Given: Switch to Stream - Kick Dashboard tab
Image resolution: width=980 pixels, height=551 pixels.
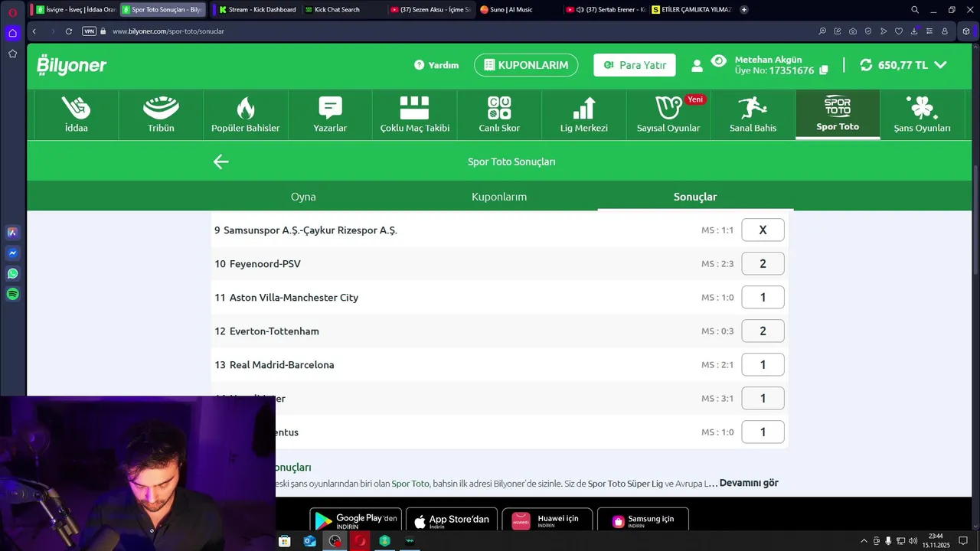Looking at the screenshot, I should click(x=257, y=10).
